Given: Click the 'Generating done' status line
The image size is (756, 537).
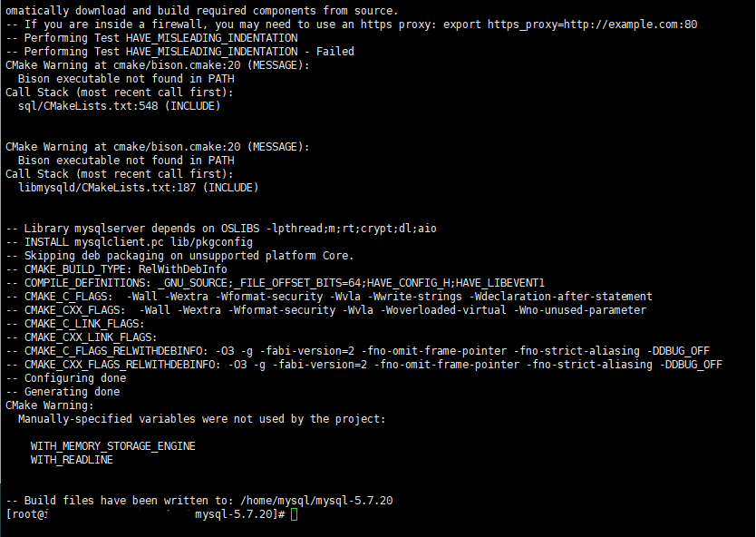Looking at the screenshot, I should click(x=63, y=391).
